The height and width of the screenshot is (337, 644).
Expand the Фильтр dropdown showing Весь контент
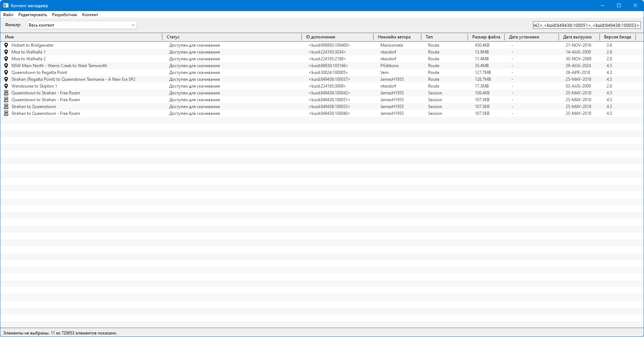(x=82, y=25)
